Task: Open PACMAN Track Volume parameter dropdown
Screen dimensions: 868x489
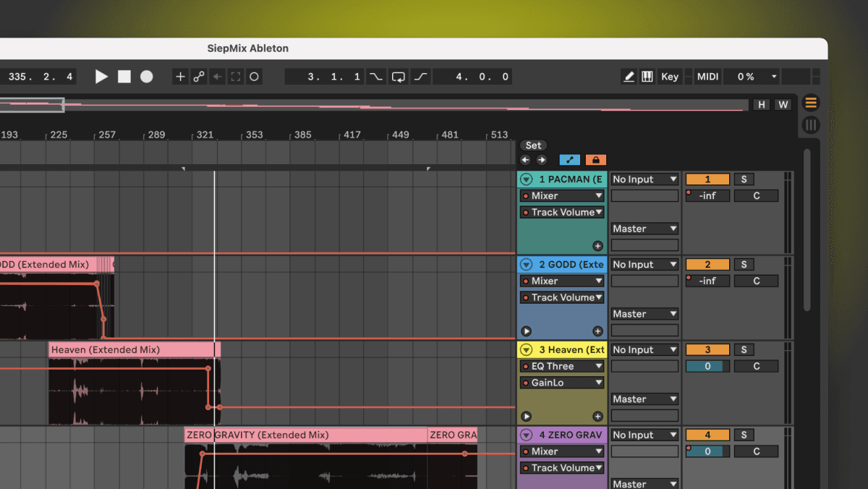Action: (562, 213)
